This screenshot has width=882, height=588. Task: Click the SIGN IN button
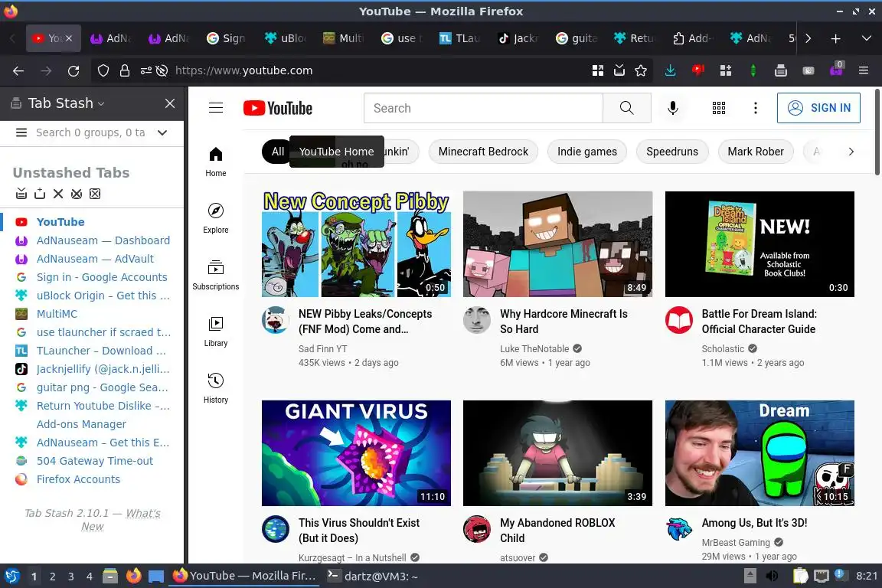[x=818, y=108]
